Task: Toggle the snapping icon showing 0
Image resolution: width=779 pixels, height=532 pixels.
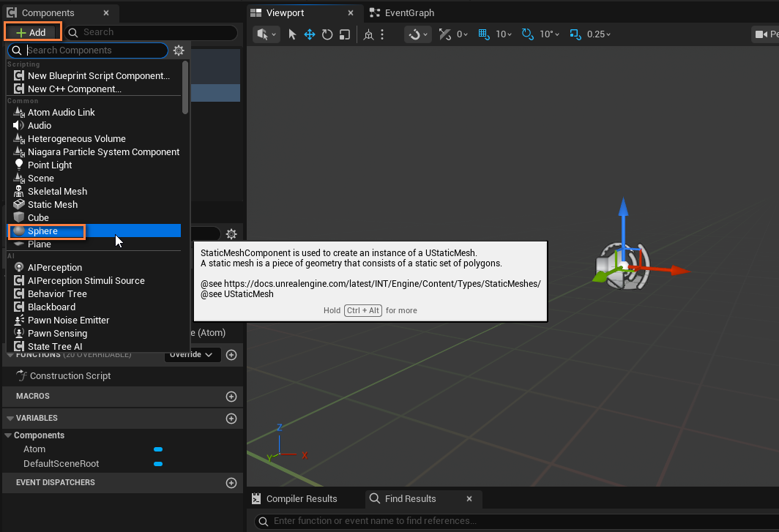Action: (445, 34)
